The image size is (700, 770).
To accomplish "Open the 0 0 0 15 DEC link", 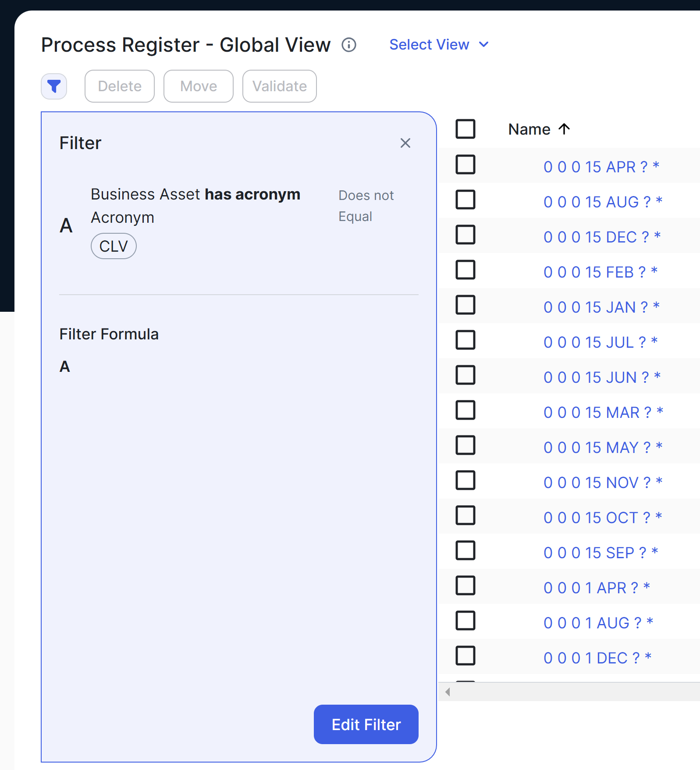I will click(x=601, y=237).
